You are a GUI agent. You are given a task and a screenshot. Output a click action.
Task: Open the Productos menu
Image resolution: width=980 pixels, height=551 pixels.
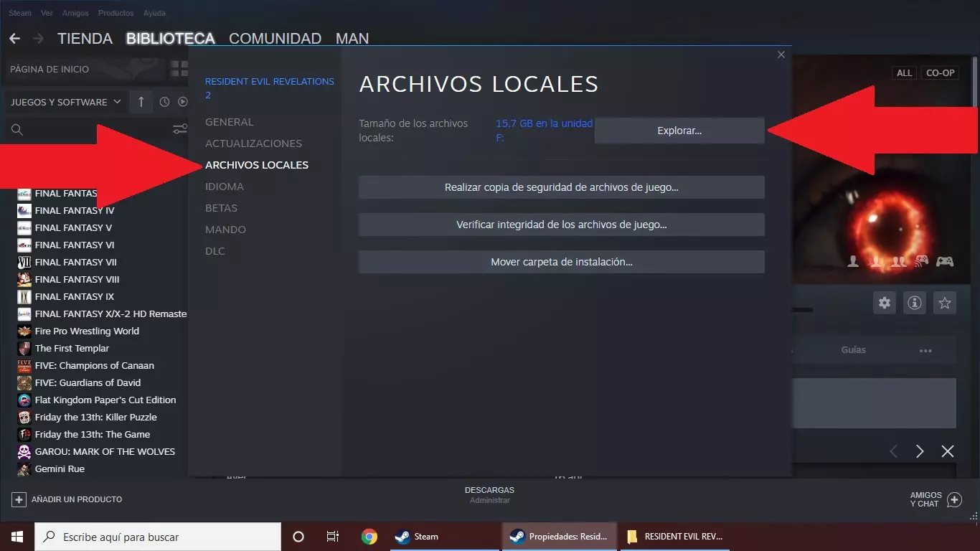116,13
